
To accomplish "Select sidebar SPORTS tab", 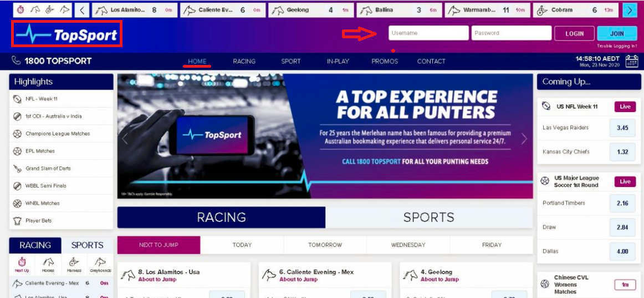I will pos(87,245).
